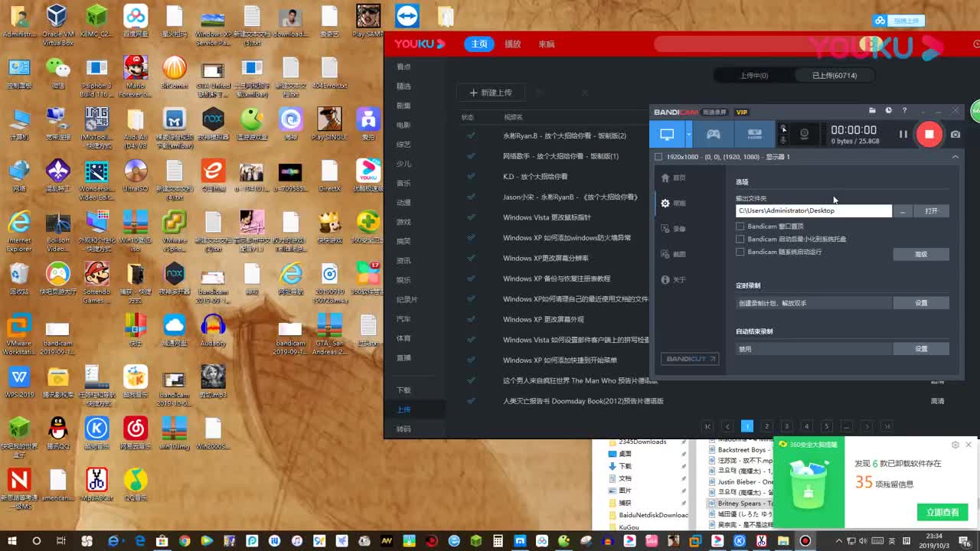Image resolution: width=980 pixels, height=551 pixels.
Task: Open Bandicam 首页 home section
Action: click(673, 178)
